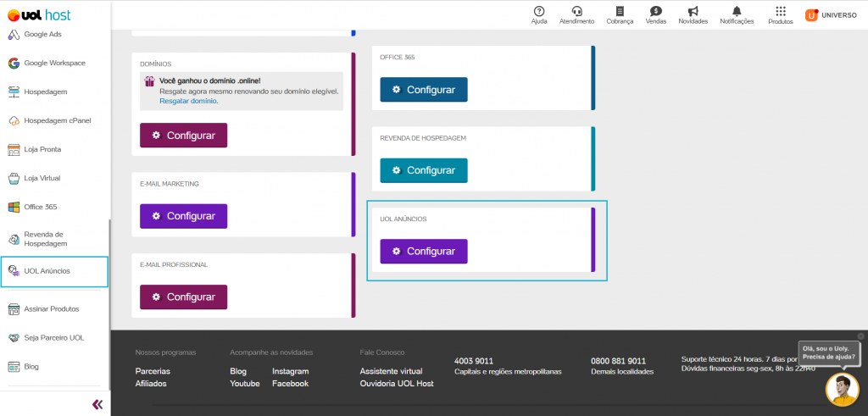Select Google Ads menu label
868x416 pixels.
coord(42,34)
